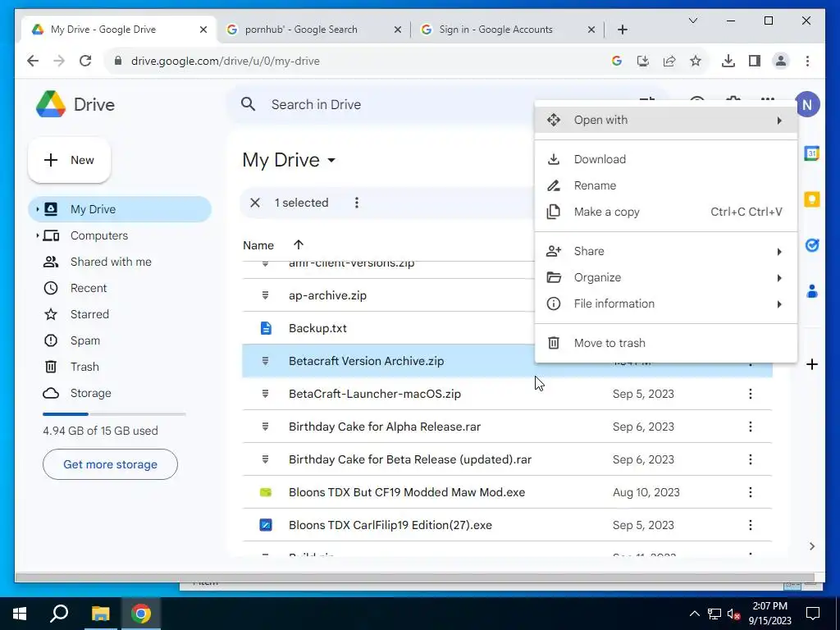Click the browser address bar URL

click(225, 61)
